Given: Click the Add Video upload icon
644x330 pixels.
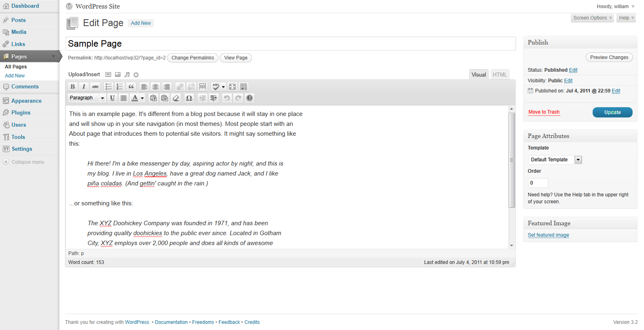Looking at the screenshot, I should 118,75.
